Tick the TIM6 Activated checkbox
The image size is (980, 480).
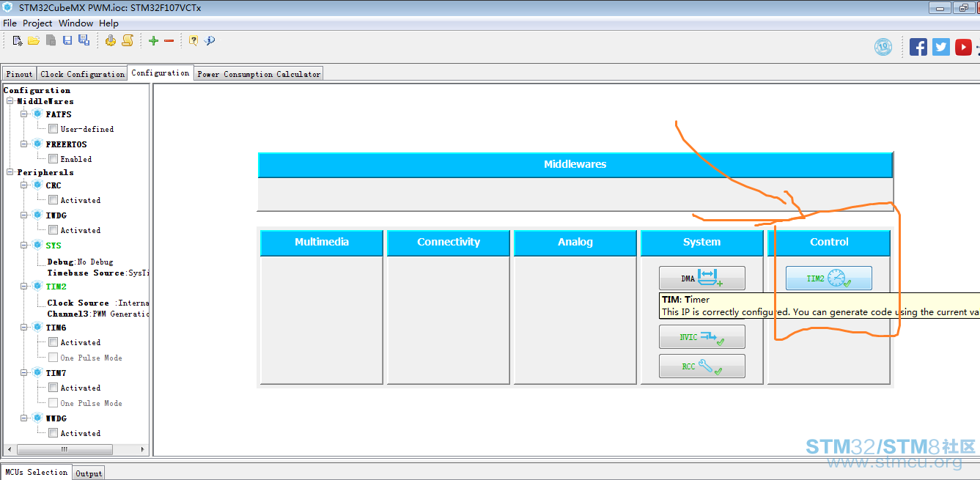(54, 342)
